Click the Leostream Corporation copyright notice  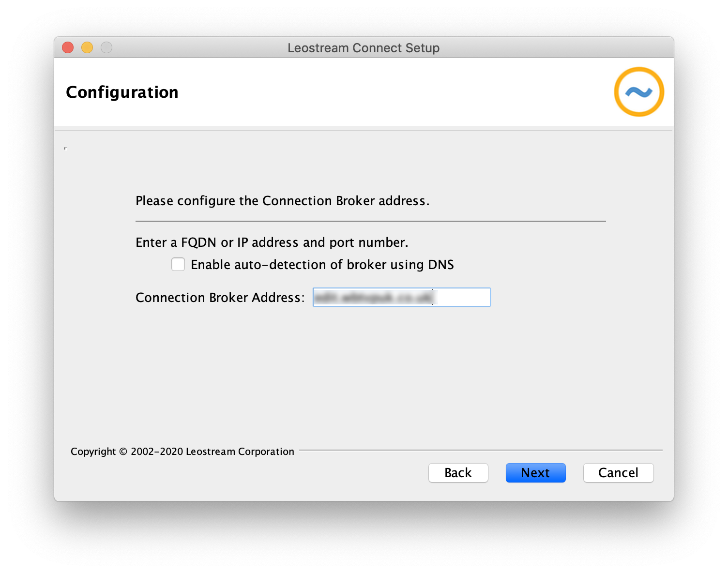pyautogui.click(x=182, y=452)
